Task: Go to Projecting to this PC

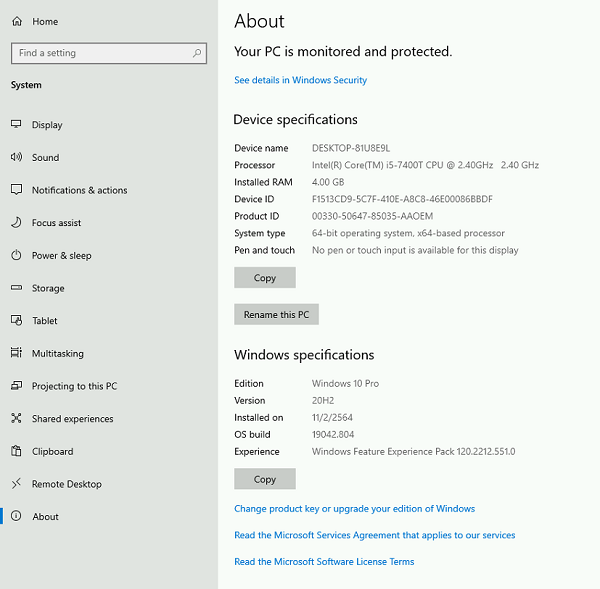Action: click(74, 386)
